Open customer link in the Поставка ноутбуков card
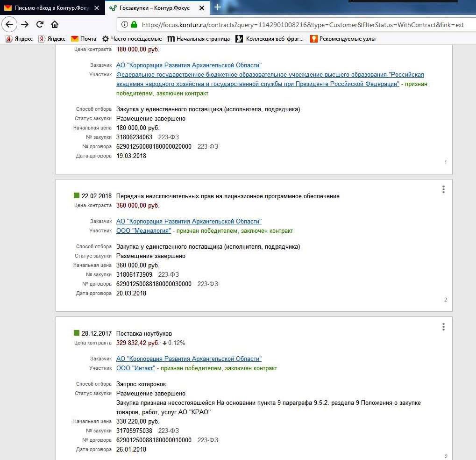 click(189, 359)
